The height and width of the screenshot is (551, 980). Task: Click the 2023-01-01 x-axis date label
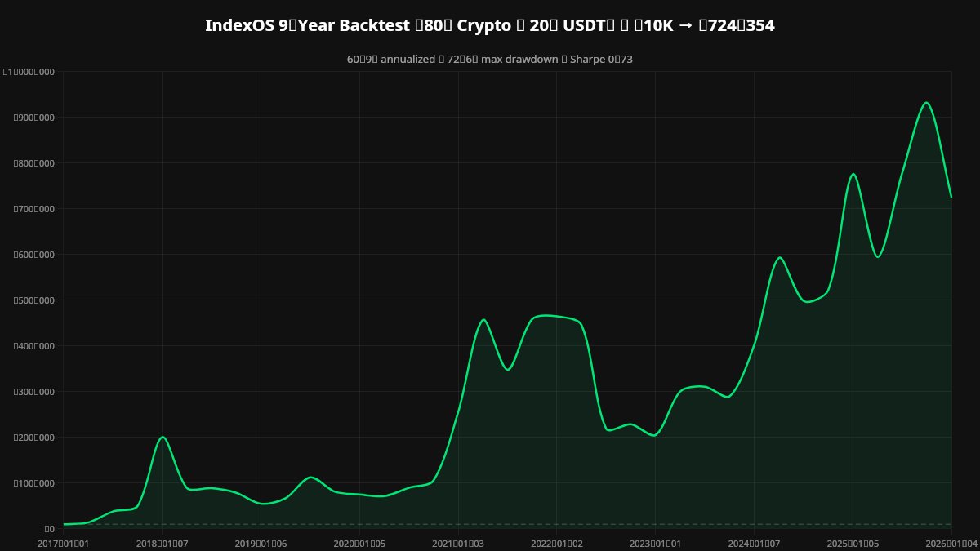tap(655, 543)
